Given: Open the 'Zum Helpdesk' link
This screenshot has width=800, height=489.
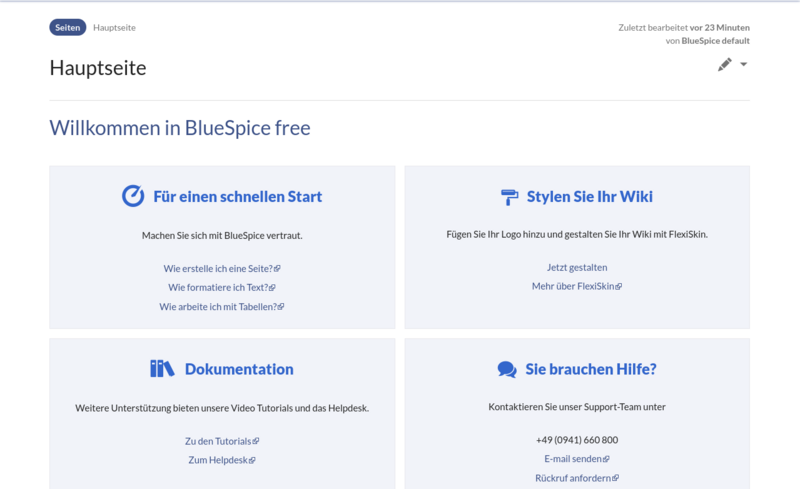Looking at the screenshot, I should (x=218, y=460).
